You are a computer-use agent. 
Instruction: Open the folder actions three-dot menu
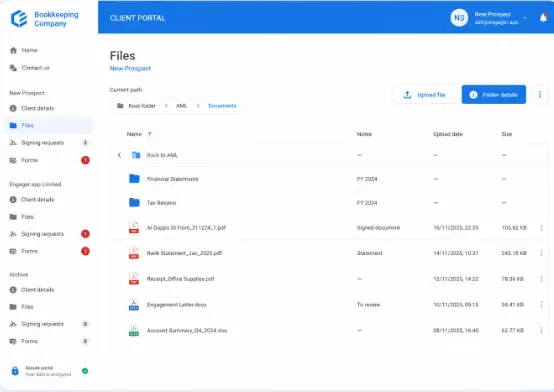[540, 95]
